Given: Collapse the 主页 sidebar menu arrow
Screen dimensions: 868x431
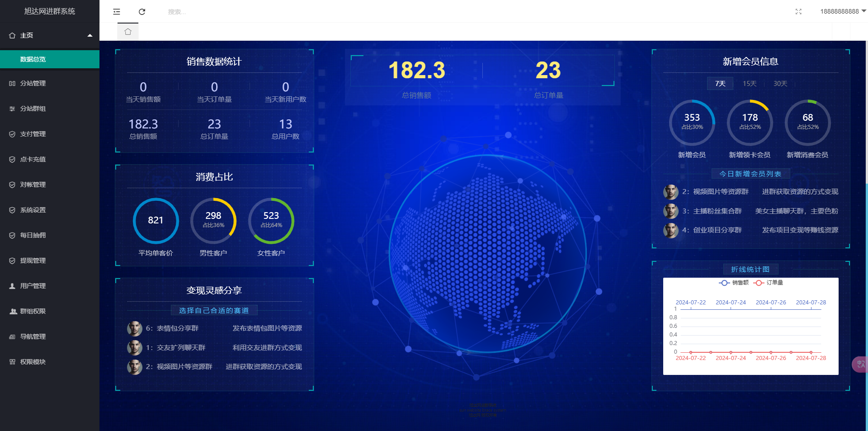Looking at the screenshot, I should click(90, 35).
